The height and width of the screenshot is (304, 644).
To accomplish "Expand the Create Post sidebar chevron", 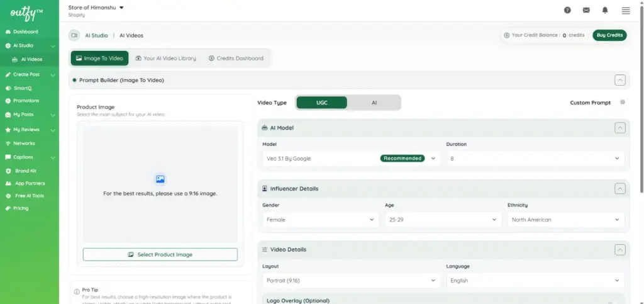I will tap(53, 75).
